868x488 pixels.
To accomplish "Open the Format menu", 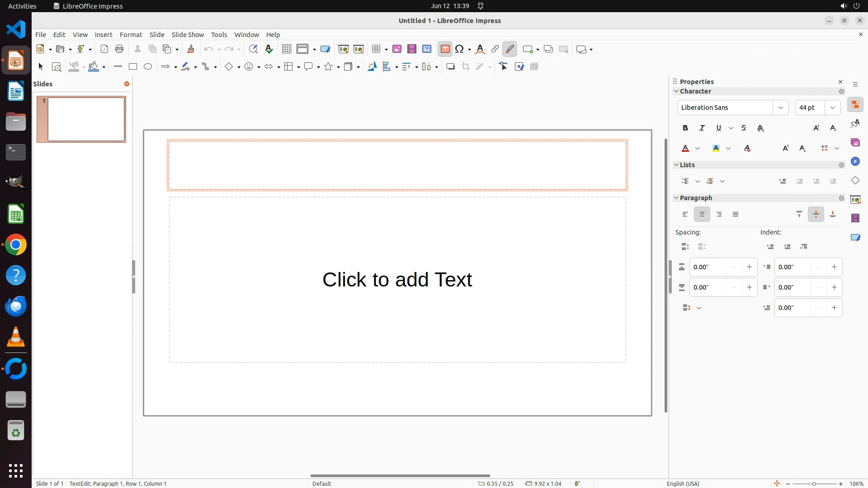I will coord(131,35).
